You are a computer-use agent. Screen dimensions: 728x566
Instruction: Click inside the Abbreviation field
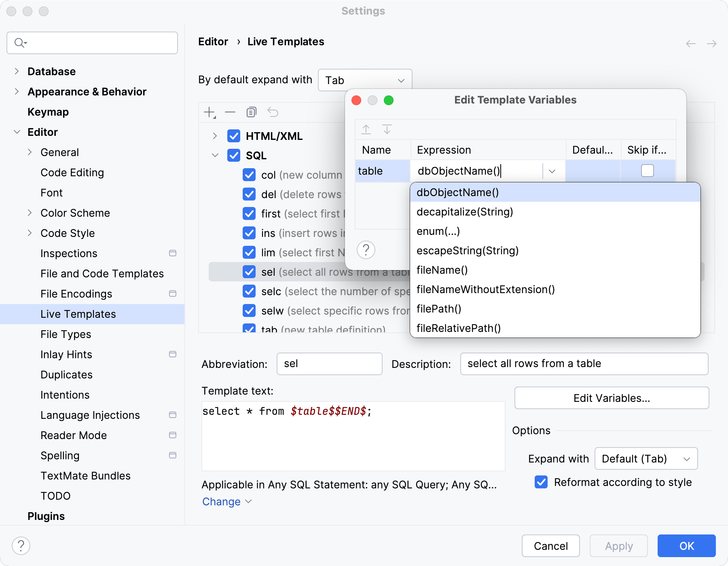click(x=329, y=363)
